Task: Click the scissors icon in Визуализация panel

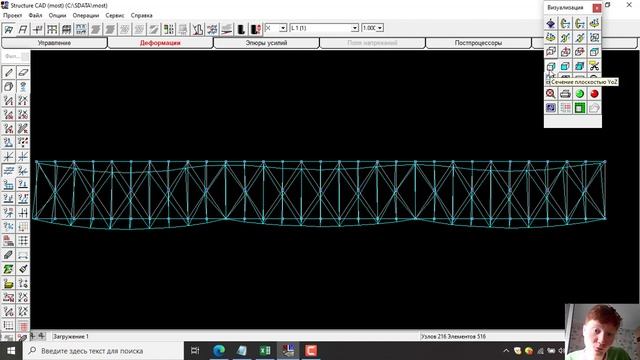Action: click(594, 66)
